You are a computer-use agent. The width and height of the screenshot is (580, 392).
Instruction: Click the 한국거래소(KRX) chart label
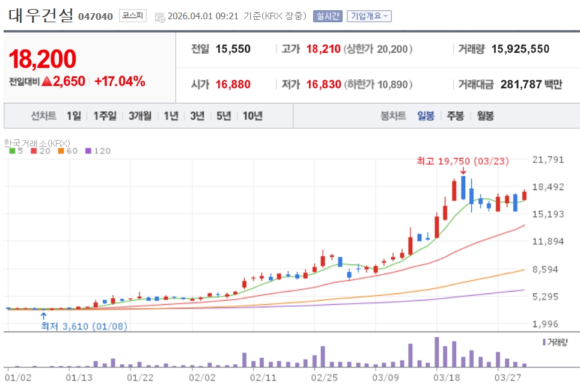pos(37,143)
